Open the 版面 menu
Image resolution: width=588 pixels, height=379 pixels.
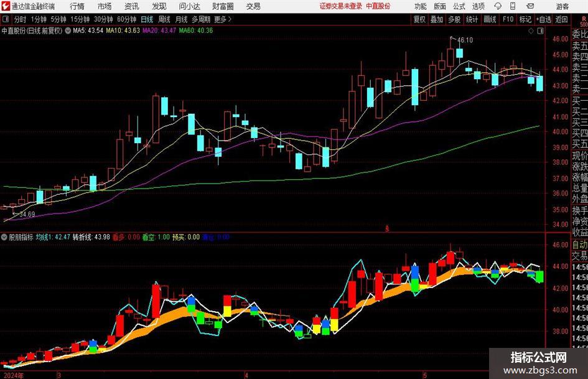point(440,6)
